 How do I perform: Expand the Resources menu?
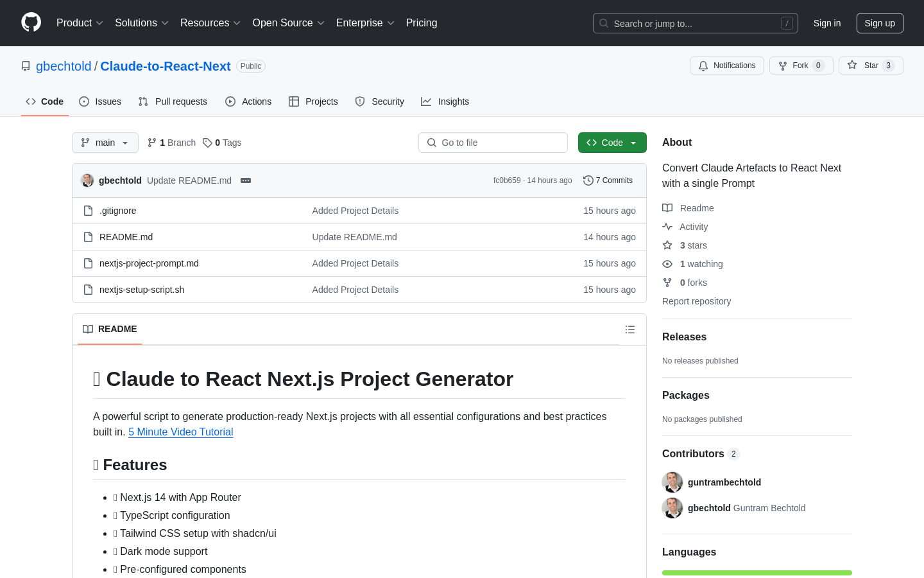coord(210,23)
